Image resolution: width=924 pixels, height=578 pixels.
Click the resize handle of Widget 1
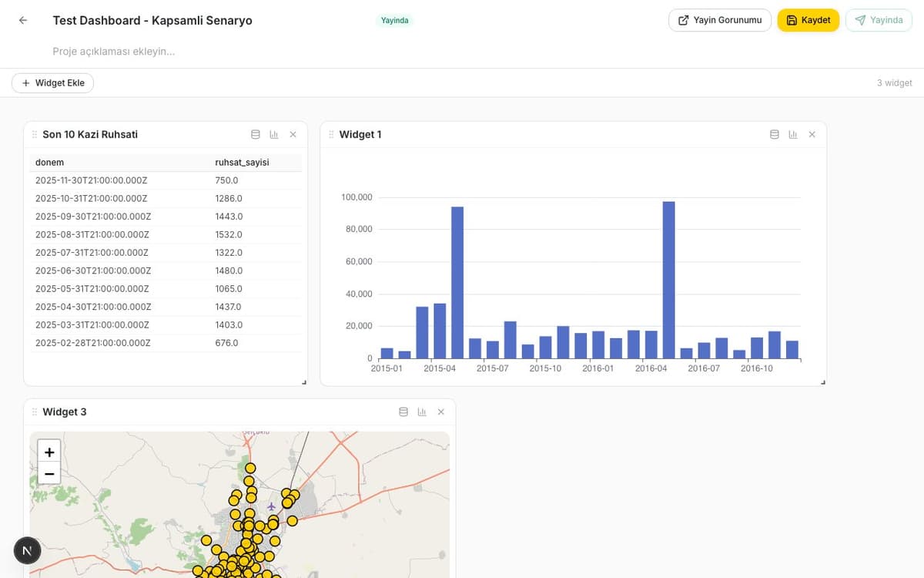(822, 381)
